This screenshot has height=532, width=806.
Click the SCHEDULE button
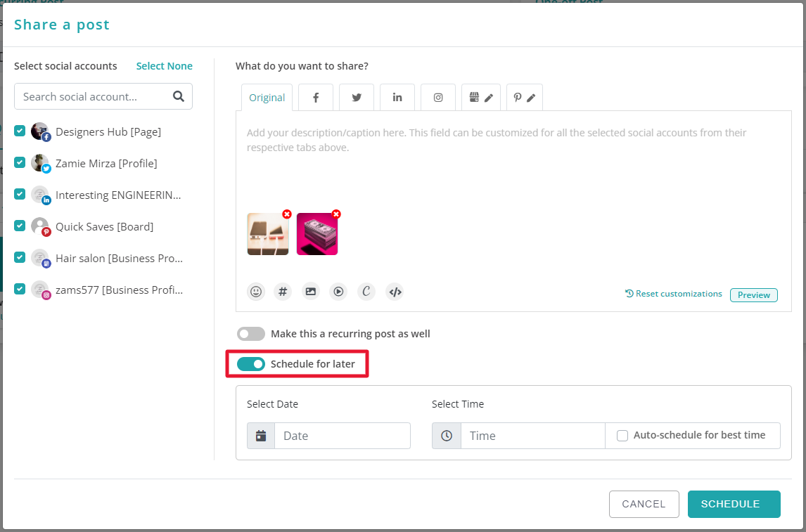(x=734, y=505)
